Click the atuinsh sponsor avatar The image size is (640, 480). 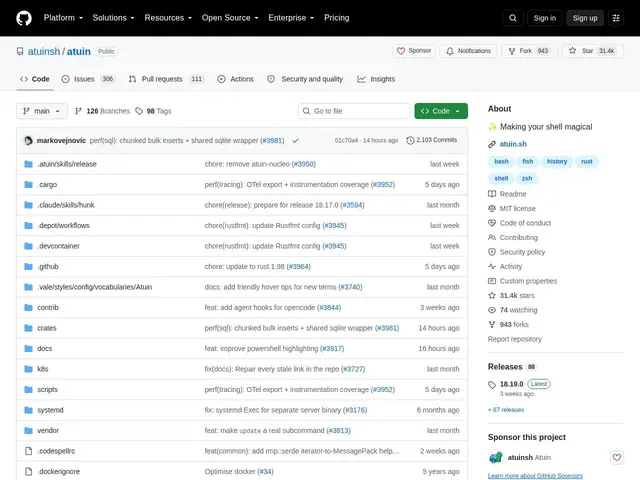(495, 457)
